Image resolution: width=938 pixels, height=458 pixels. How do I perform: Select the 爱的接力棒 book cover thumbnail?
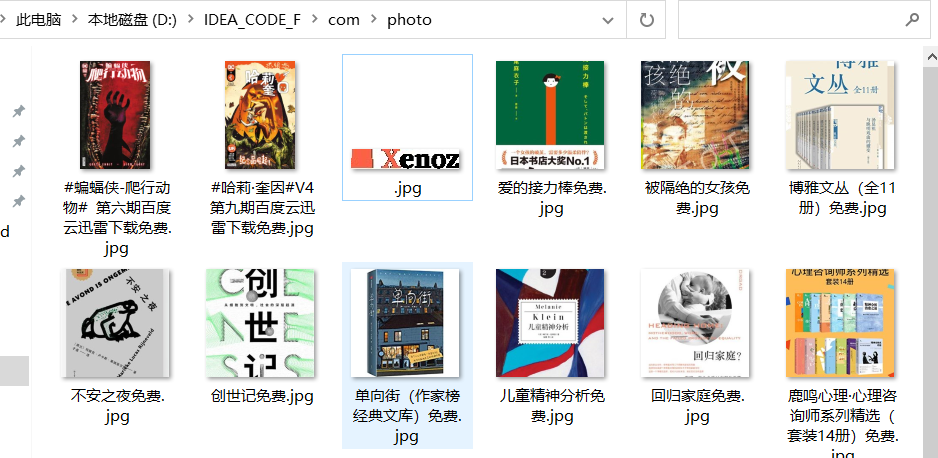pos(550,115)
